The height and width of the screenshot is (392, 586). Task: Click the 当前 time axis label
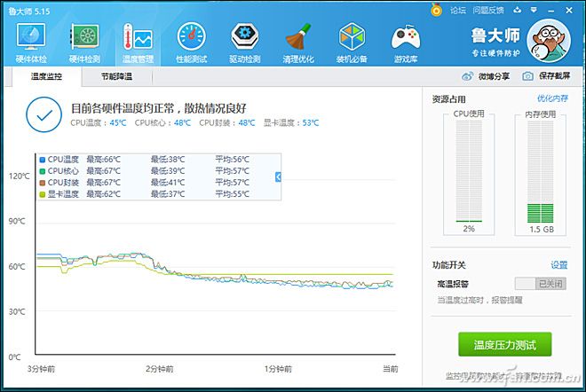(391, 369)
